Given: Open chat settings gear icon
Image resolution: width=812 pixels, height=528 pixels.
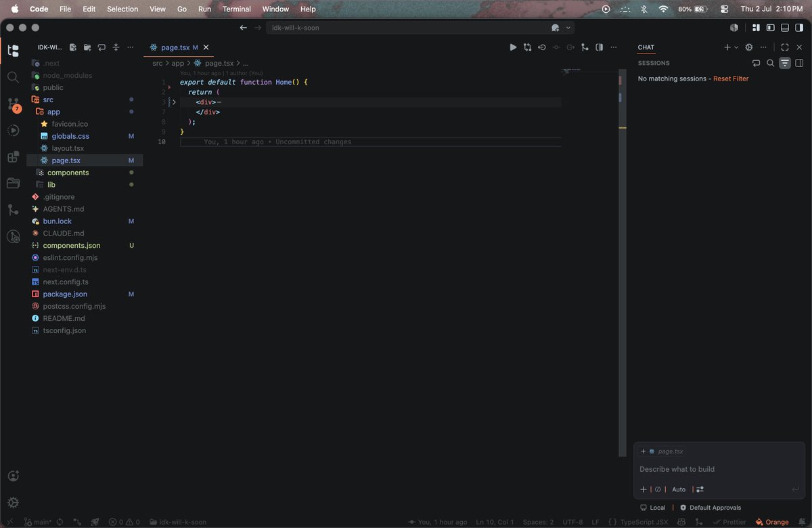Looking at the screenshot, I should [749, 47].
